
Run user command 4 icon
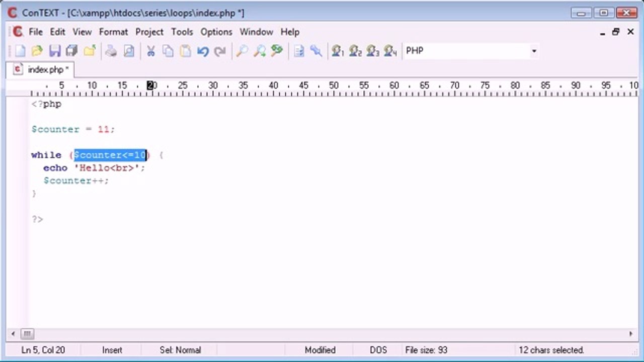click(x=390, y=51)
